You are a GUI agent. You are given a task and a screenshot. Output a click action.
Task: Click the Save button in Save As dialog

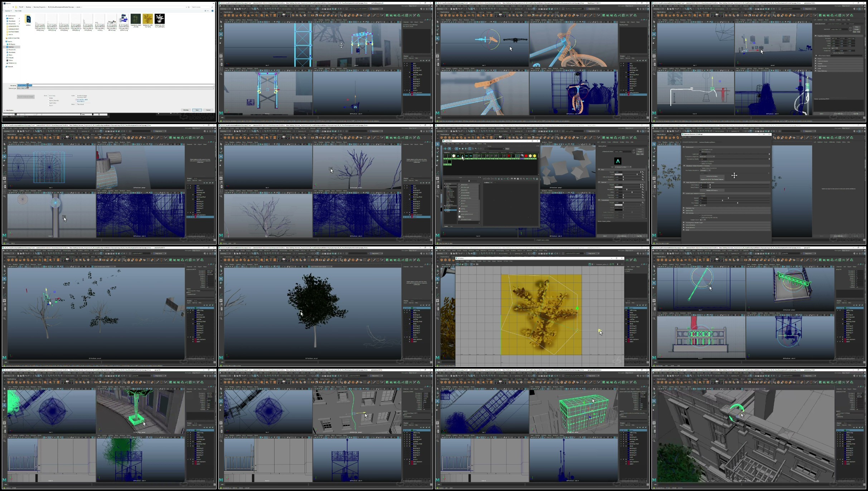(x=197, y=110)
